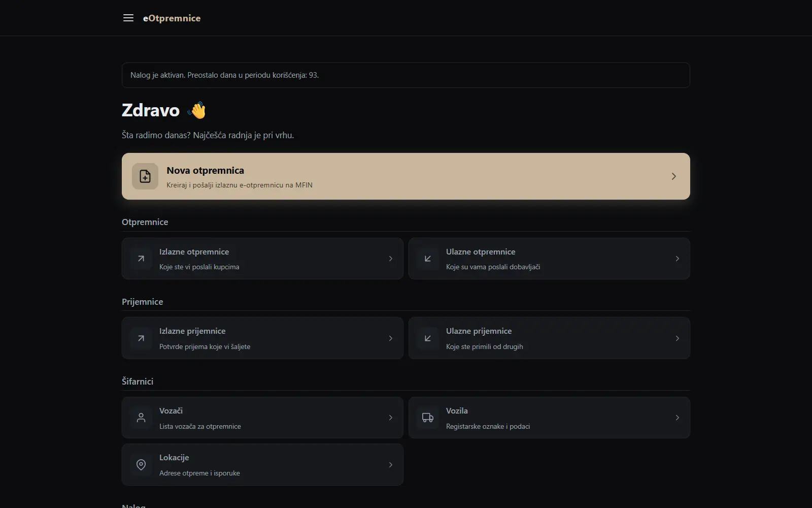
Task: Click 'Kreiraj i pošalji izlaznu e-otpremnicu na MFIN' text
Action: click(240, 185)
